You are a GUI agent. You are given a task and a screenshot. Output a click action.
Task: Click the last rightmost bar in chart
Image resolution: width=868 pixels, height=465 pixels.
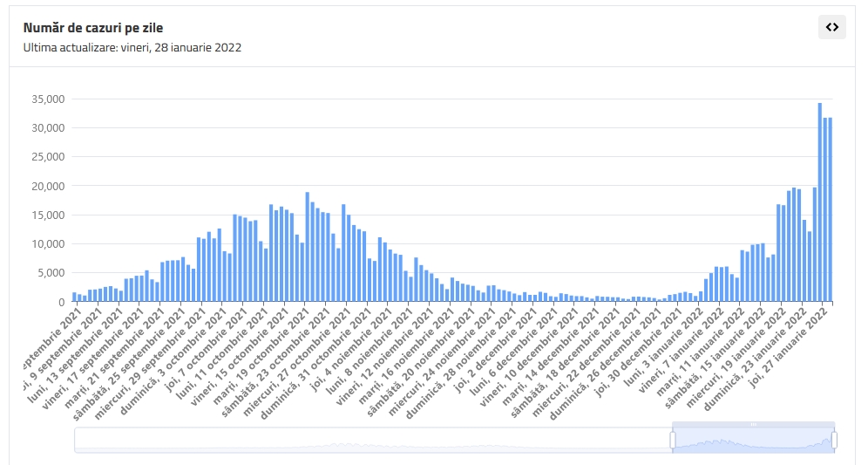click(x=831, y=209)
